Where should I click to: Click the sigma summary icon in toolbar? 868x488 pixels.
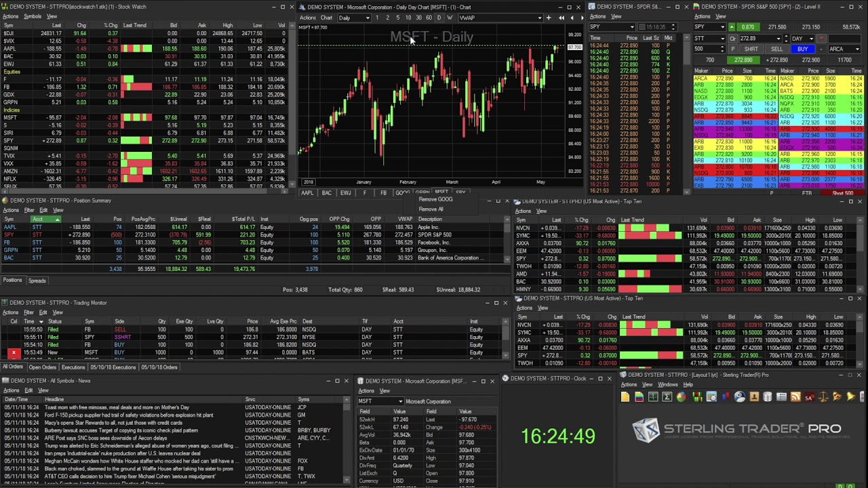pos(667,397)
